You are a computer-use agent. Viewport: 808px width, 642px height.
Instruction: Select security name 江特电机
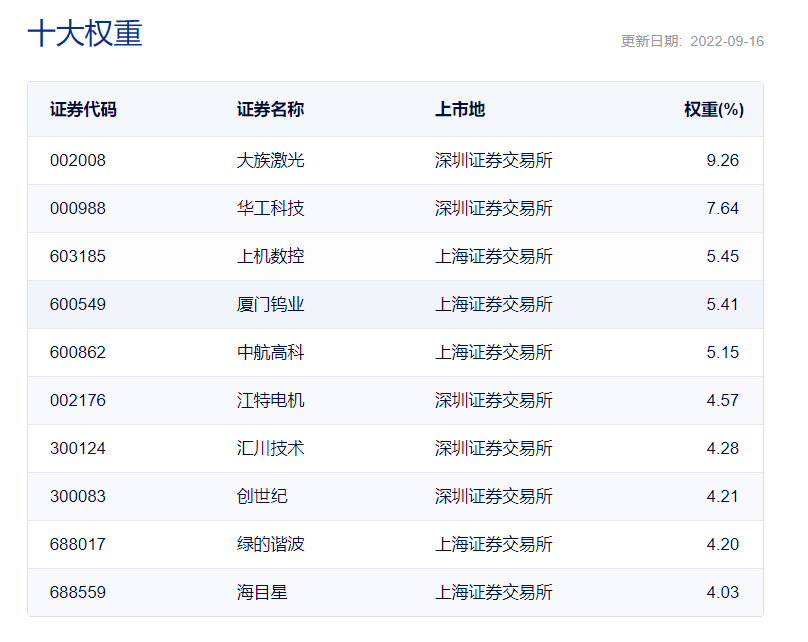271,400
